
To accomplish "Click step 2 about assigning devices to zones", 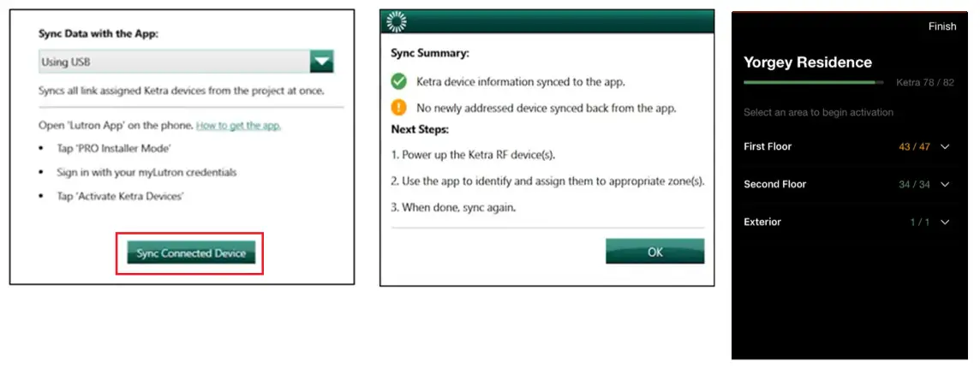I will click(548, 181).
